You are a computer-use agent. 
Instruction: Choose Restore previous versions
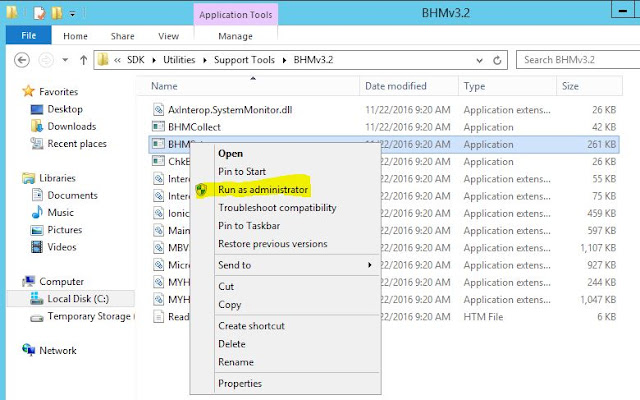tap(273, 244)
